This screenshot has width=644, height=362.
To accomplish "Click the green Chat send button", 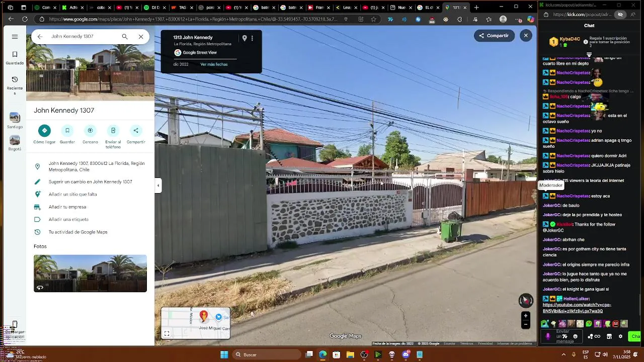I will pyautogui.click(x=634, y=336).
